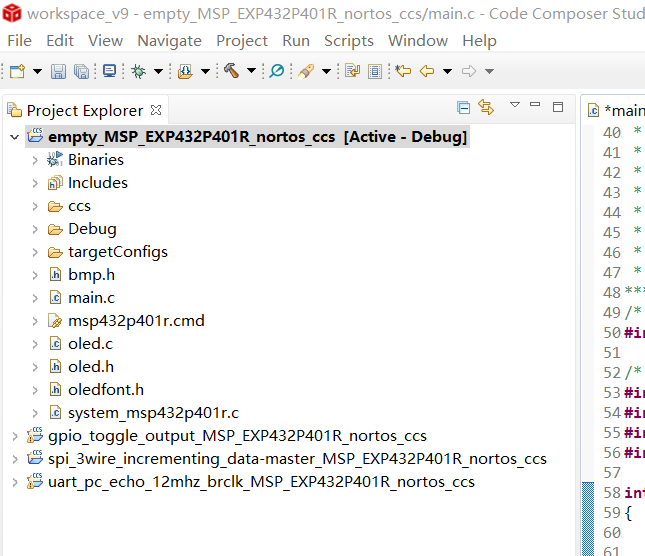The width and height of the screenshot is (645, 556).
Task: Open the Forward history dropdown arrow
Action: coord(489,72)
